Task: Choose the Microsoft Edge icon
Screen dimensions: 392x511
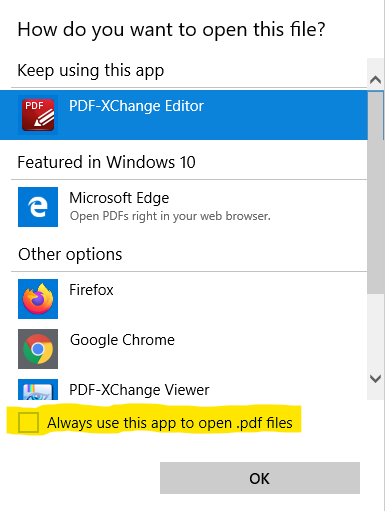Action: (38, 207)
